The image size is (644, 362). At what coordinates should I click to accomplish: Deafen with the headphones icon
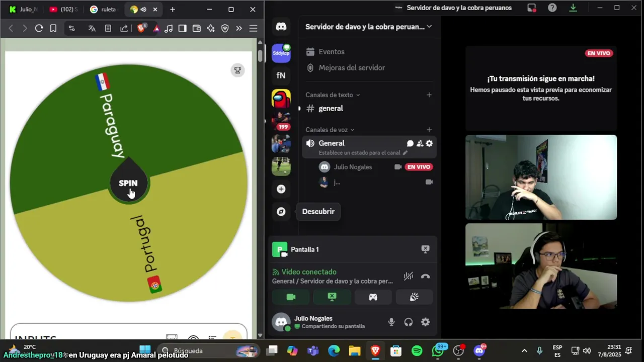pos(409,322)
